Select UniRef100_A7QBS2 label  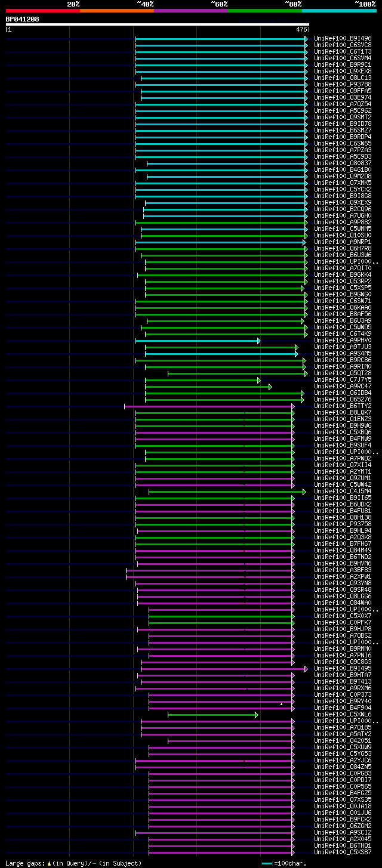click(343, 635)
